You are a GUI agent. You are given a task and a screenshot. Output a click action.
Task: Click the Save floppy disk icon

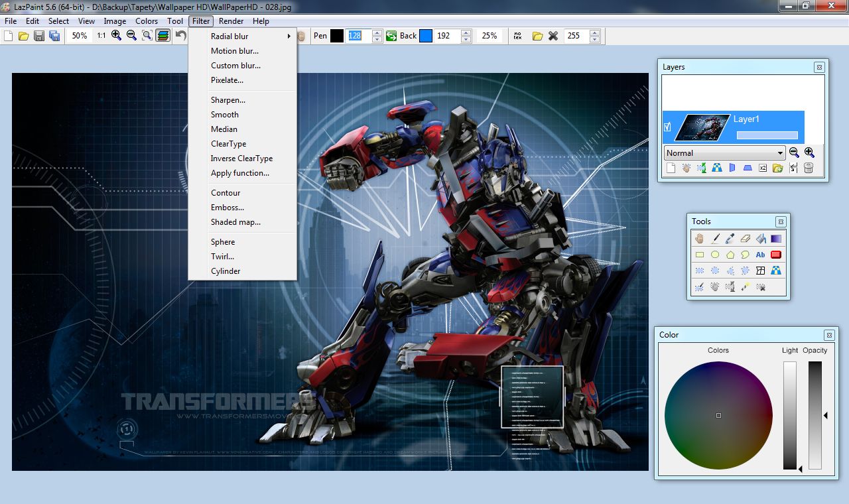[39, 36]
